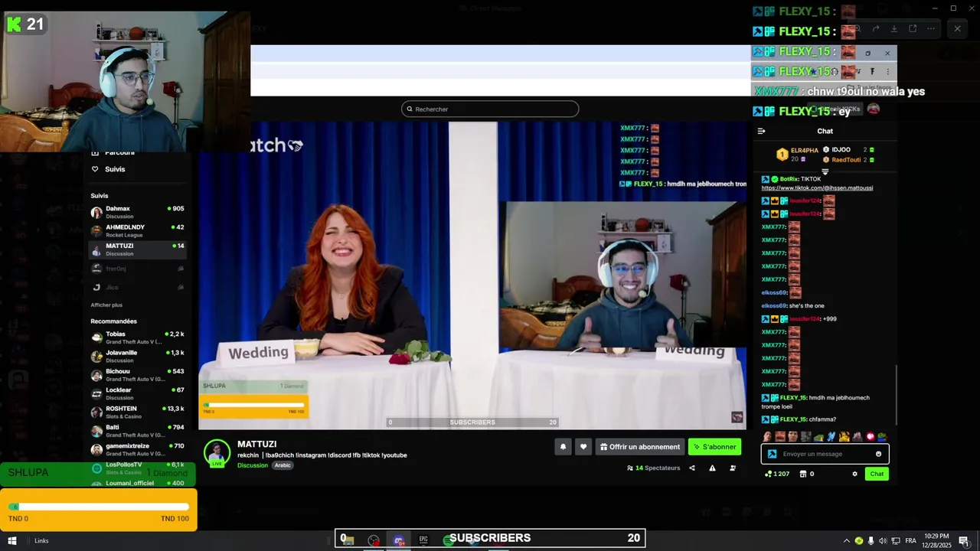Open Epic Games launcher in taskbar
Viewport: 980px width, 551px height.
(423, 540)
